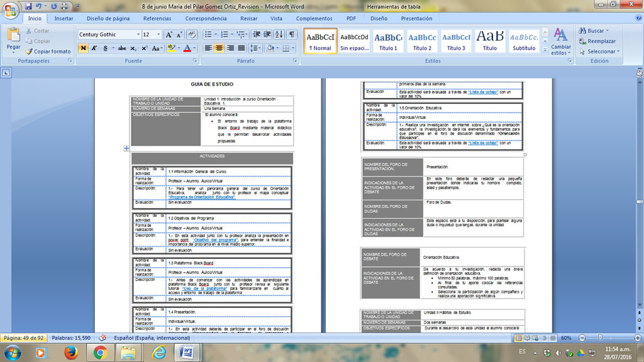644x362 pixels.
Task: Open the Fuente dialog launcher
Action: coord(195,61)
